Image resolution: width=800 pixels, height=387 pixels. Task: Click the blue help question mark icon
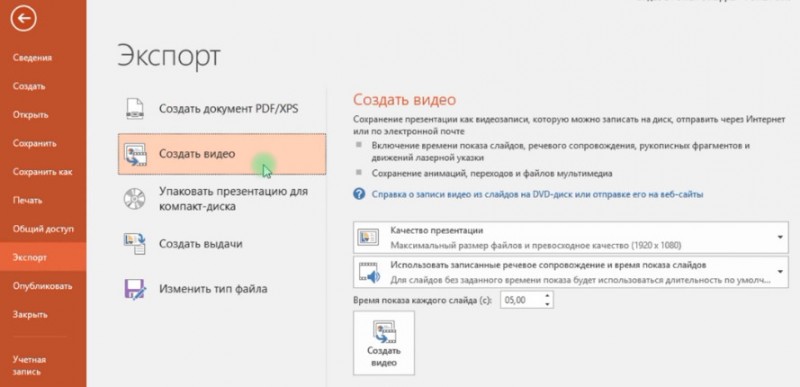click(359, 194)
